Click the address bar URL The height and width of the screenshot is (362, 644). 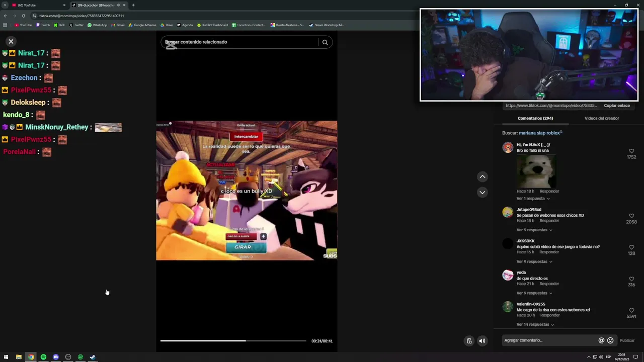click(82, 16)
